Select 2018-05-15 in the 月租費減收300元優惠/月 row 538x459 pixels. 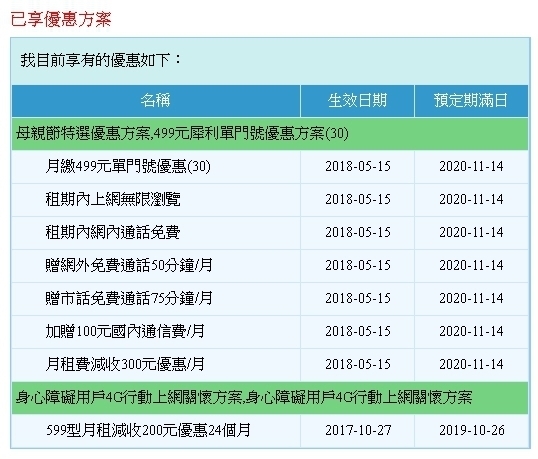point(358,364)
